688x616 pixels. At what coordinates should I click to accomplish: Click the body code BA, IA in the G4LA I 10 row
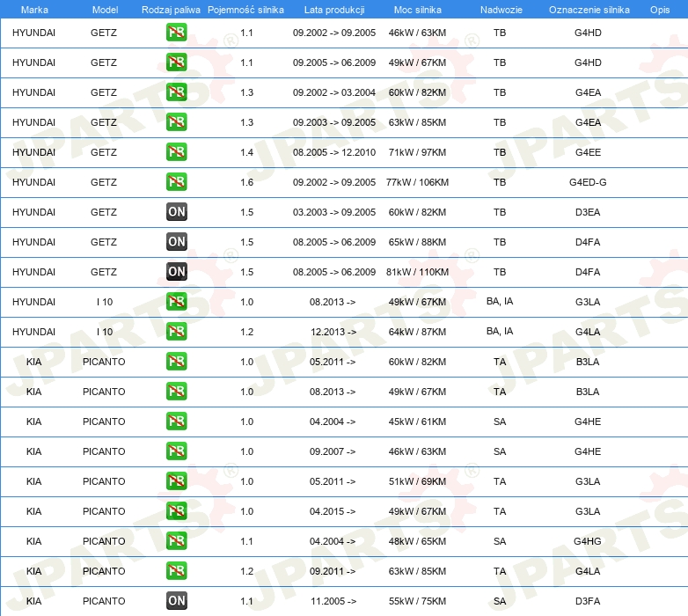click(500, 331)
